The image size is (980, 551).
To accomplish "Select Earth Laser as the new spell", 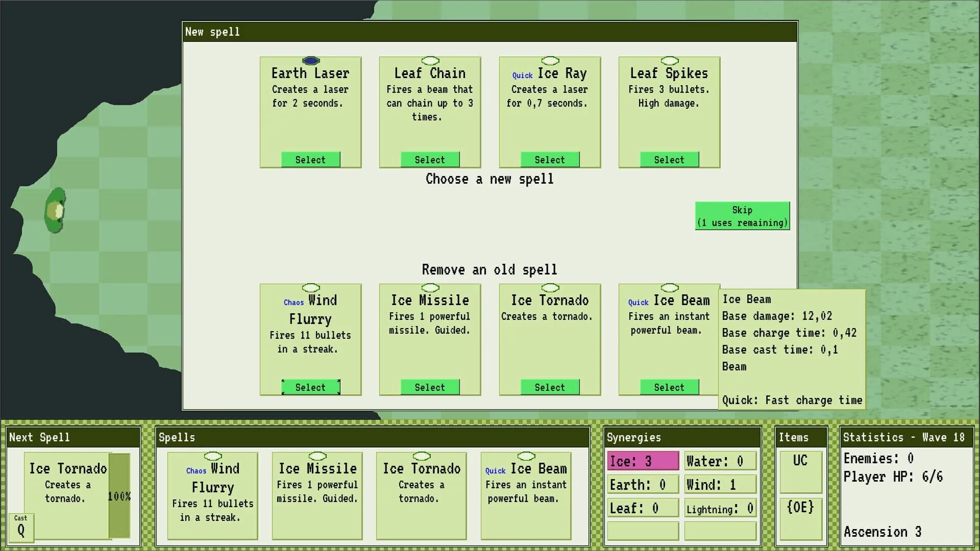I will pos(311,159).
